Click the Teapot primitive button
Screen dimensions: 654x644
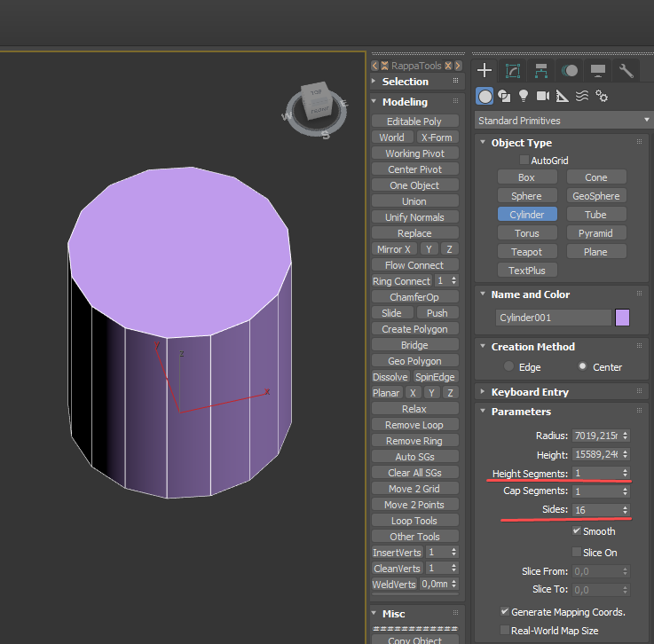526,252
